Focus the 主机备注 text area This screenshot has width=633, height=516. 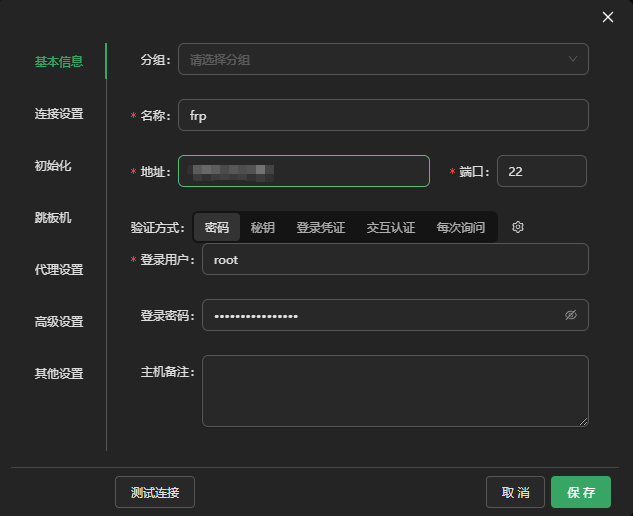(x=395, y=391)
